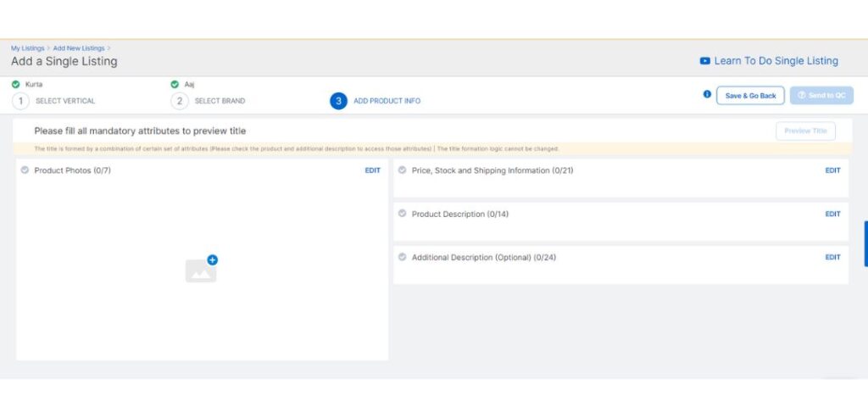Screen dimensions: 868x418
Task: Edit the Product Description section
Action: [832, 214]
